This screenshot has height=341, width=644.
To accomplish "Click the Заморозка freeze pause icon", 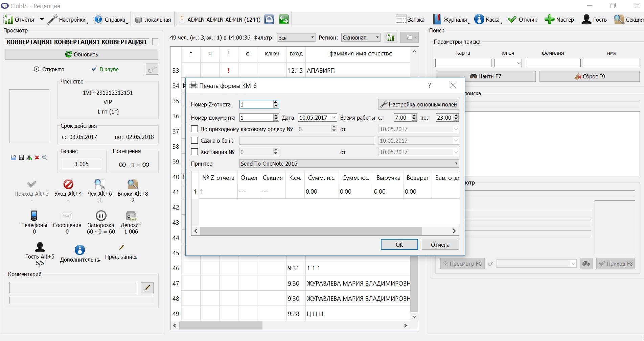I will click(101, 216).
